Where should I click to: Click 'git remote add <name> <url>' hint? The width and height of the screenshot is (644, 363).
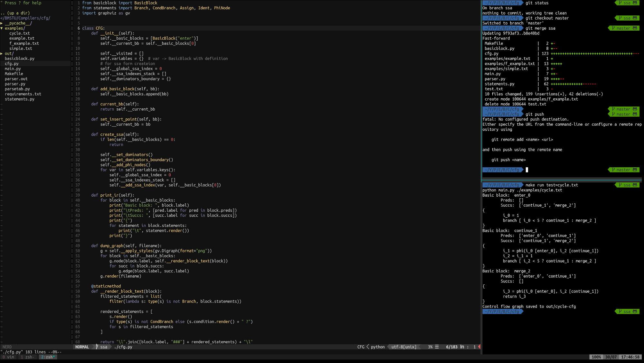point(522,140)
